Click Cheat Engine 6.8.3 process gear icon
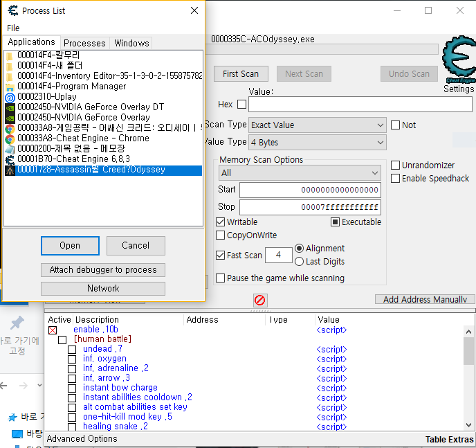Screen dimensions: 476x448 [10, 160]
